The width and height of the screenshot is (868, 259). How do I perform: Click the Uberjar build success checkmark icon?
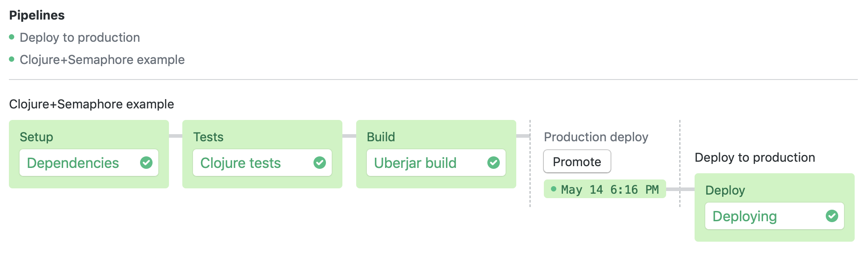pos(494,163)
